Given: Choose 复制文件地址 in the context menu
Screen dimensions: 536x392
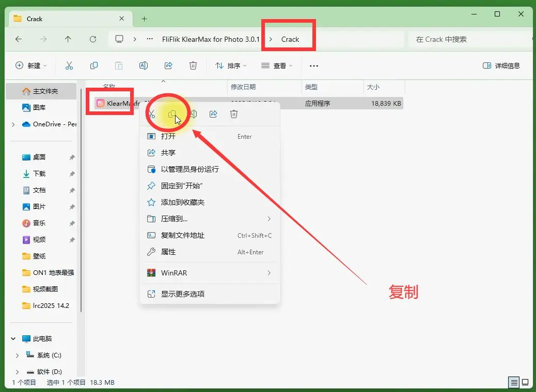Looking at the screenshot, I should point(210,235).
